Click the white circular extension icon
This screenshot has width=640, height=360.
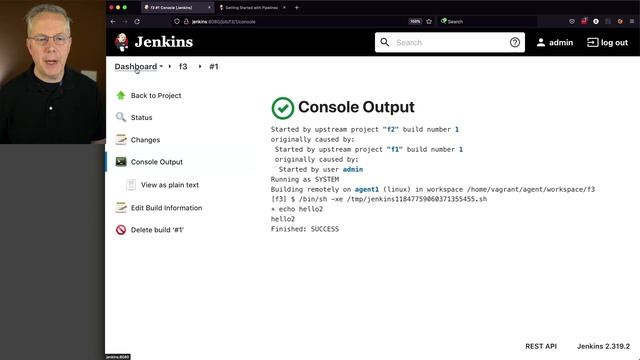click(x=596, y=21)
